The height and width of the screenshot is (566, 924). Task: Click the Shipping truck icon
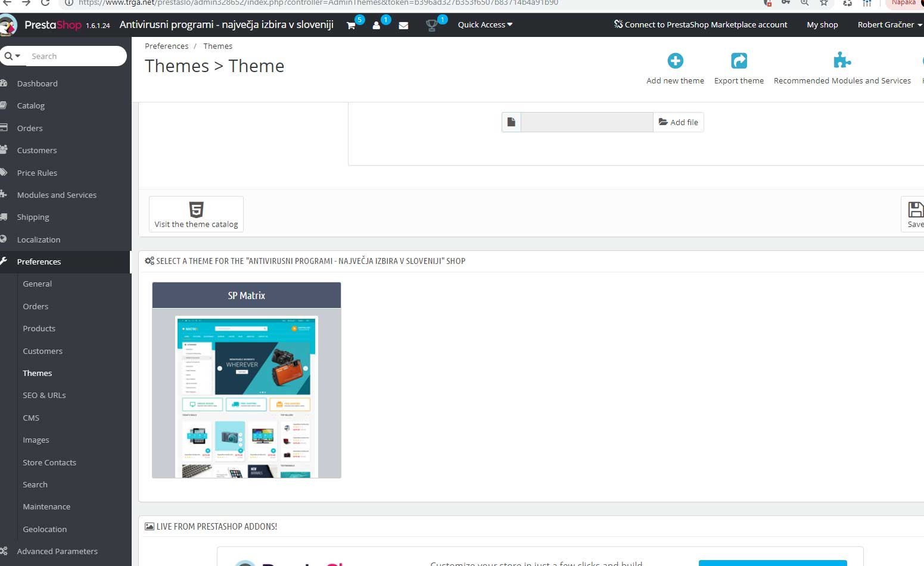[x=4, y=217]
